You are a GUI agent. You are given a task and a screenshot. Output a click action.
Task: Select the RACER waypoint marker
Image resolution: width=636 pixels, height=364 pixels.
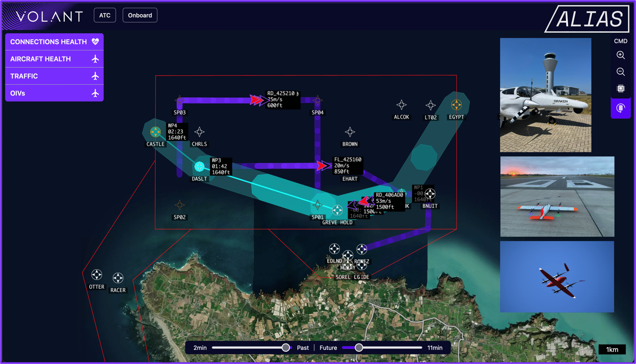coord(118,278)
